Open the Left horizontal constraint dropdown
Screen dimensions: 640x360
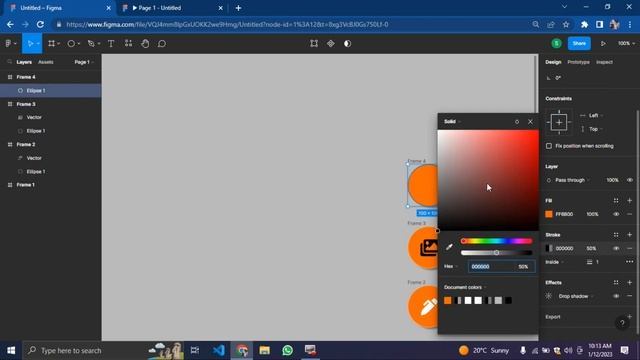pyautogui.click(x=596, y=116)
